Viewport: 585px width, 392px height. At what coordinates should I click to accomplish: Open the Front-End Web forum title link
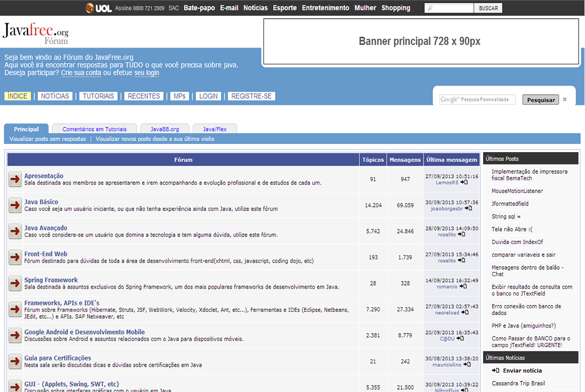(46, 254)
